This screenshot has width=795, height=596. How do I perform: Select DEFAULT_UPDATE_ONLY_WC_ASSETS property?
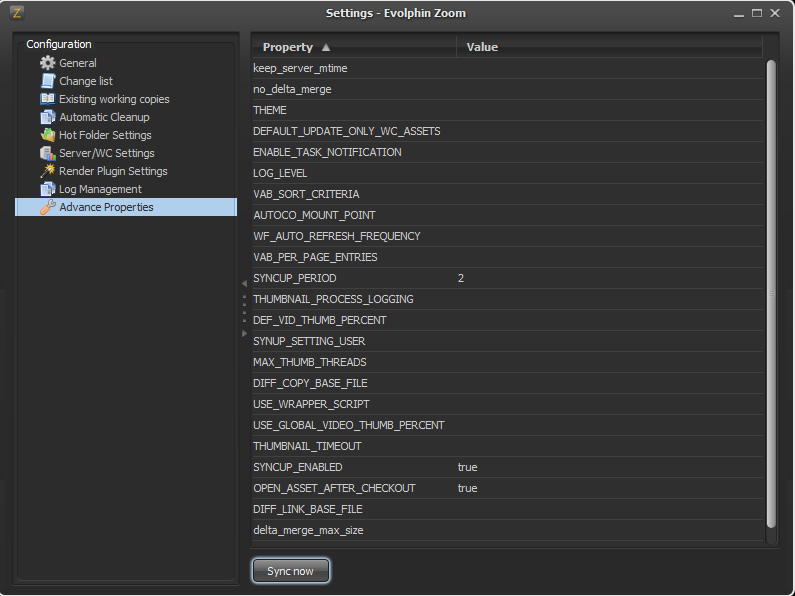tap(507, 131)
